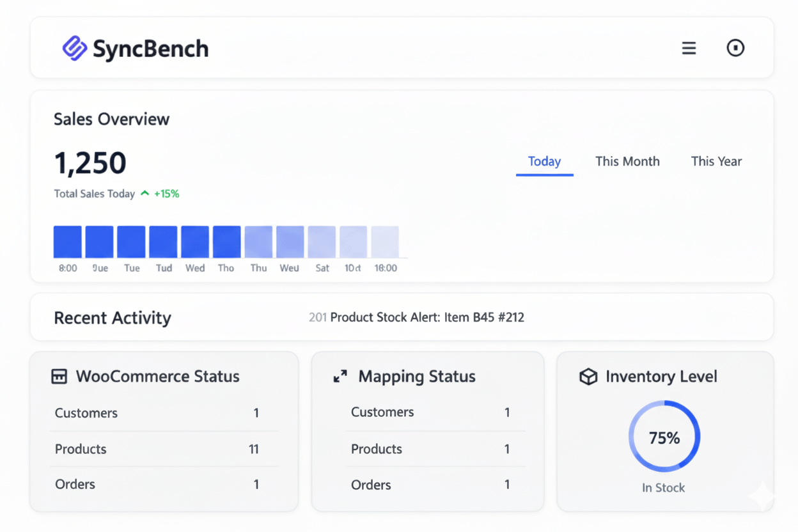This screenshot has width=798, height=532.
Task: Open Products row under WooCommerce Status
Action: tap(164, 449)
